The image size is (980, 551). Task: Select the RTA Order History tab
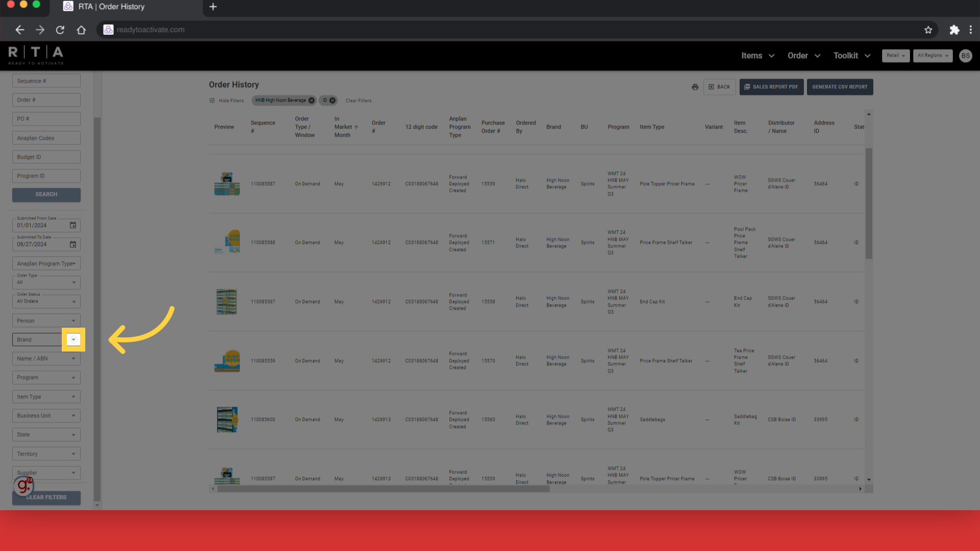click(x=125, y=7)
